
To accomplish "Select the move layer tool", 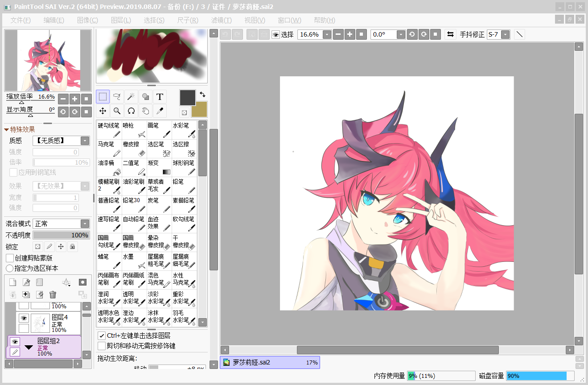I will click(103, 111).
